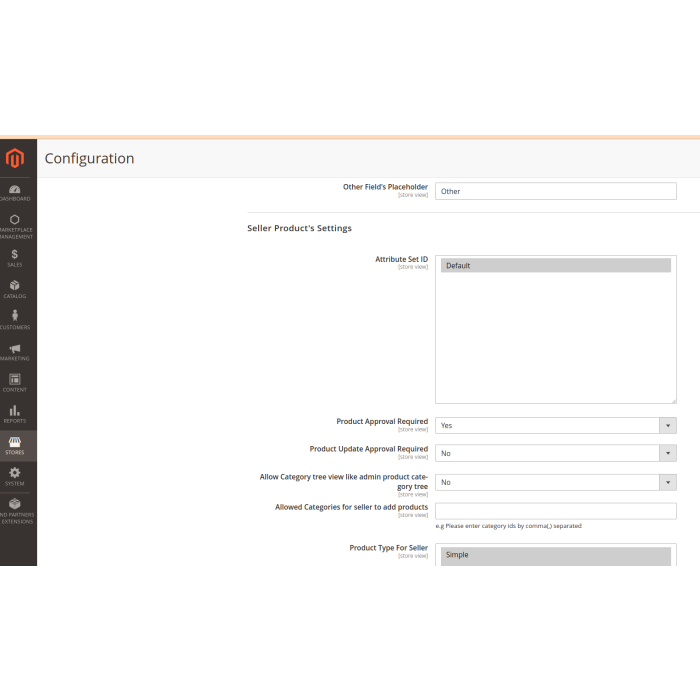The height and width of the screenshot is (700, 700).
Task: Expand Product Update Approval Required dropdown
Action: 555,453
